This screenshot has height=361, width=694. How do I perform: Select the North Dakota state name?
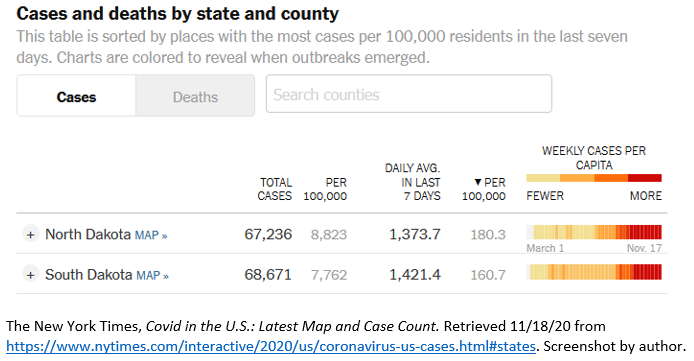[x=88, y=234]
